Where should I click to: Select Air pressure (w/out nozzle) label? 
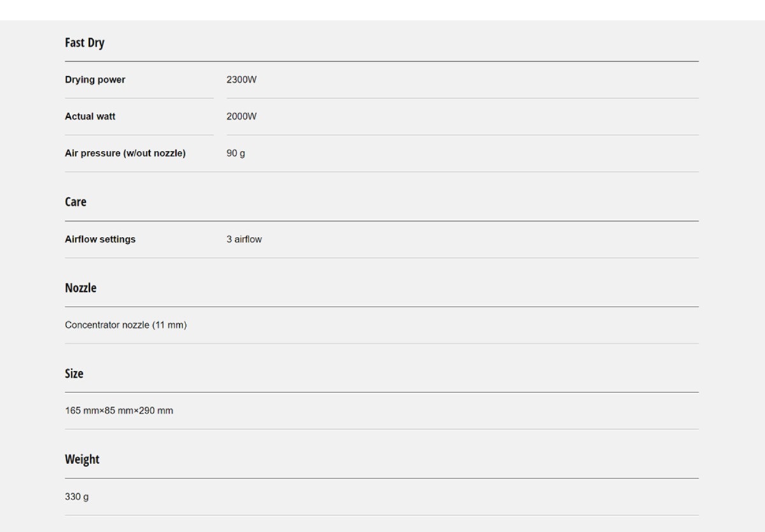tap(125, 154)
